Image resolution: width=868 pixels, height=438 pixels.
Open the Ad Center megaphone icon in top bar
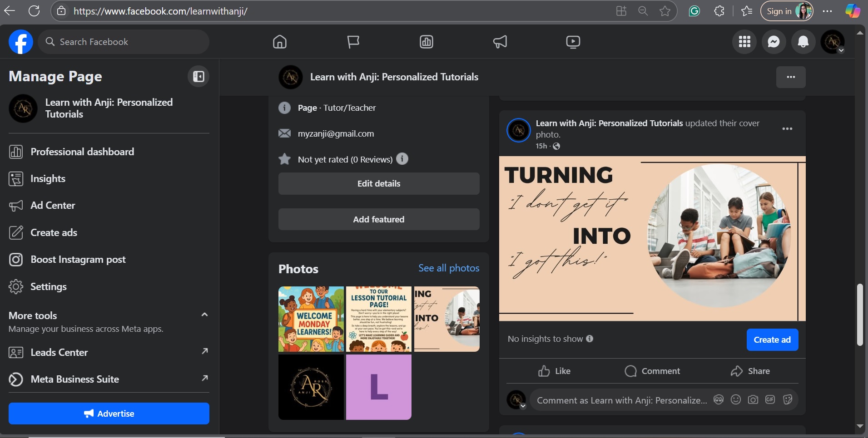tap(500, 42)
